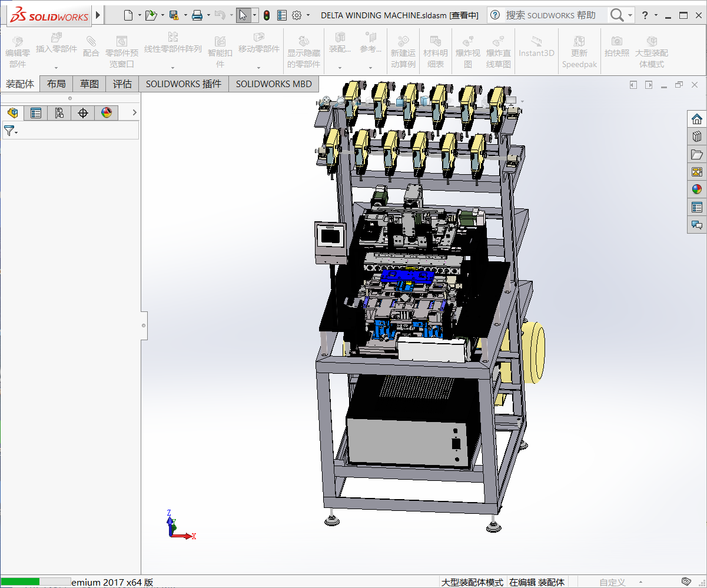707x588 pixels.
Task: Open the 插入零部件 dropdown arrow
Action: click(x=57, y=68)
